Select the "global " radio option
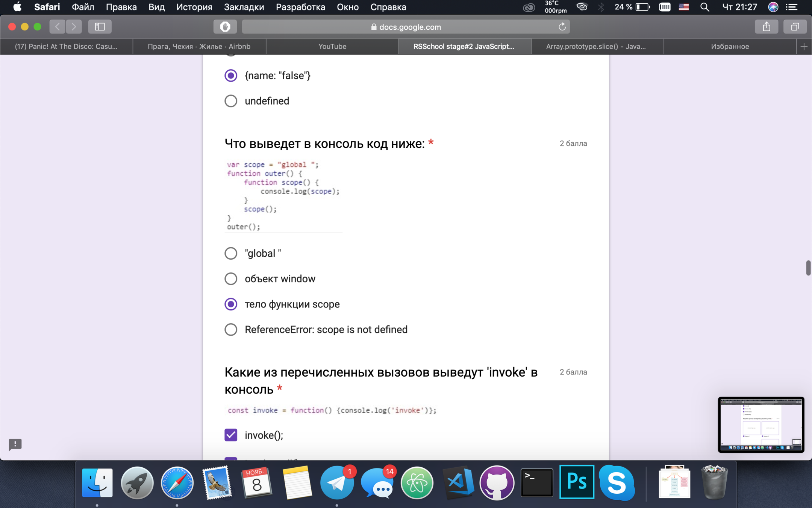The image size is (812, 508). (x=231, y=253)
